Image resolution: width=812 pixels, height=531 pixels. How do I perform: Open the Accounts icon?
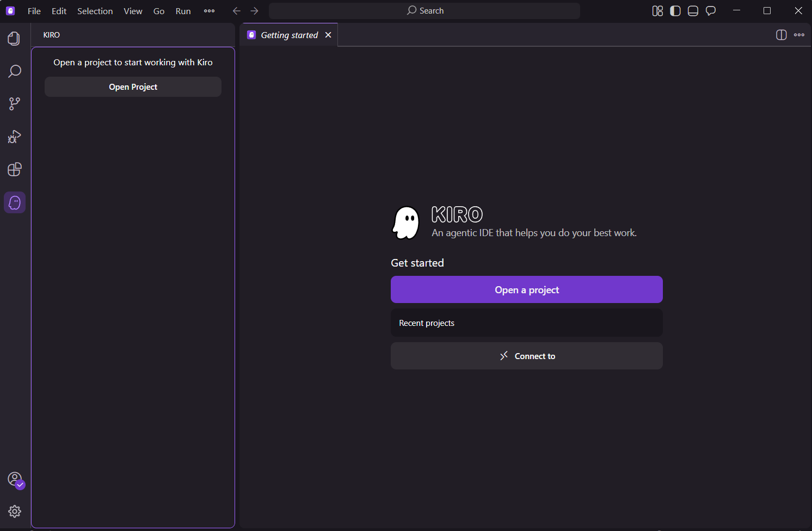coord(15,479)
